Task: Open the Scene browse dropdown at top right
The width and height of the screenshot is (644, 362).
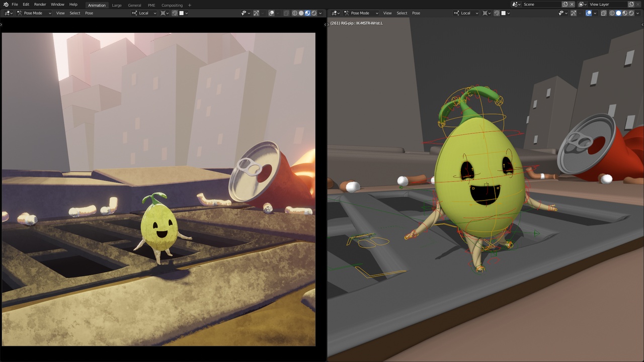Action: tap(517, 4)
